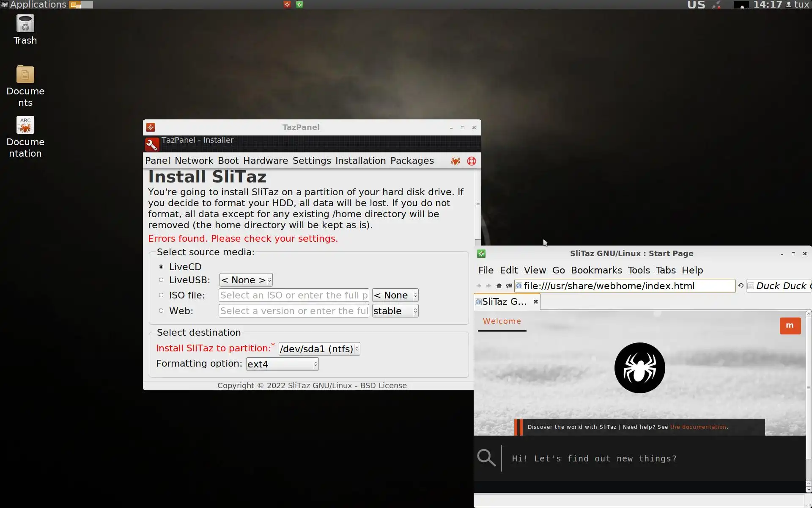
Task: Click the reload icon beside address bar
Action: pyautogui.click(x=741, y=286)
